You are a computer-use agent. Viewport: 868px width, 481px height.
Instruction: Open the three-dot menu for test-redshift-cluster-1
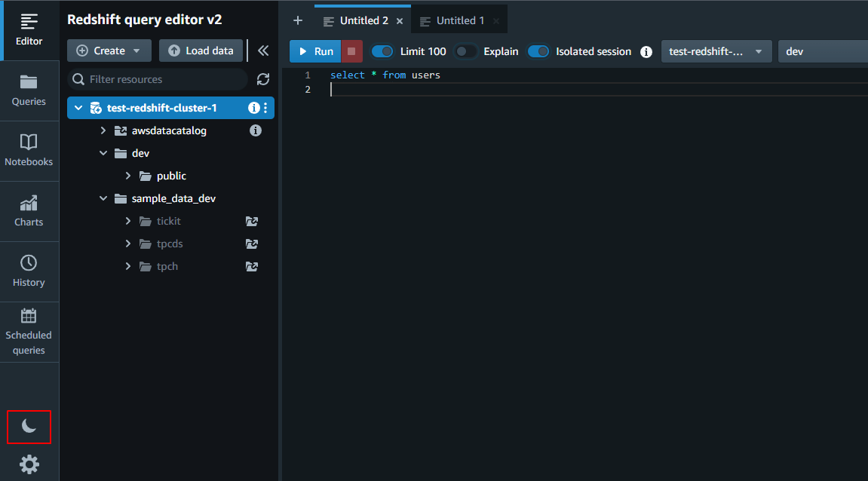point(265,108)
